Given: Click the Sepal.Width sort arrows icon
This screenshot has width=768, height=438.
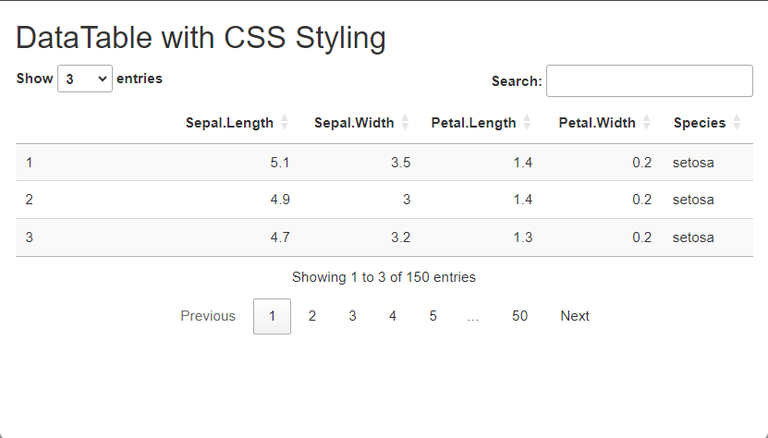Looking at the screenshot, I should 405,123.
